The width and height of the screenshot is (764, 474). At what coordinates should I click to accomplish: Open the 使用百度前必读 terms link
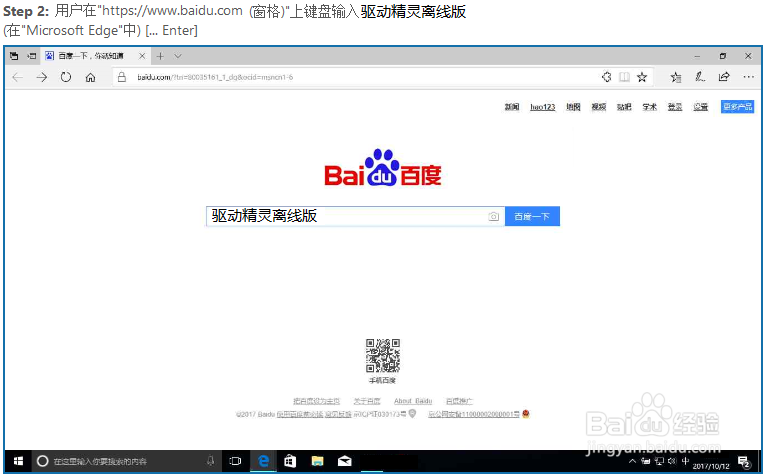pos(300,414)
